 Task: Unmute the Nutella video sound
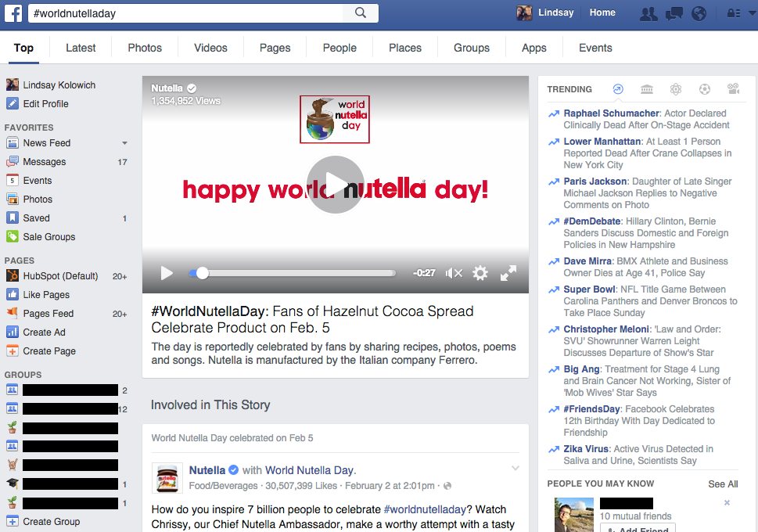pyautogui.click(x=454, y=273)
